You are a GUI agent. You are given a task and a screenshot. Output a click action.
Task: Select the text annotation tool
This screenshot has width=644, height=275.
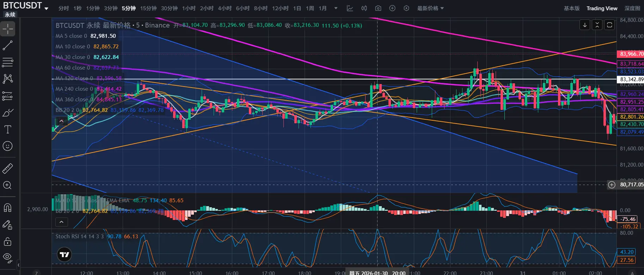(8, 129)
